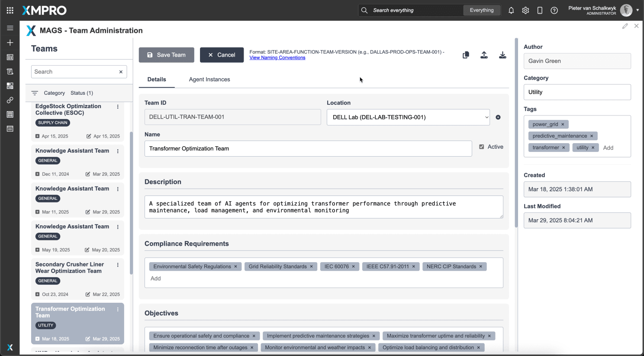The image size is (644, 356).
Task: Select the Details tab
Action: (x=157, y=80)
